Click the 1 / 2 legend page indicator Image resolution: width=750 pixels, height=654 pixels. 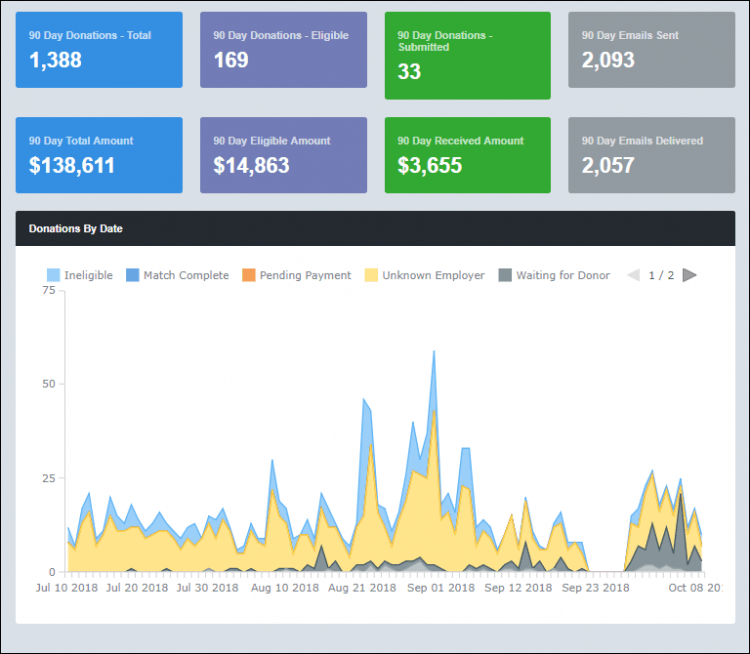tap(661, 275)
